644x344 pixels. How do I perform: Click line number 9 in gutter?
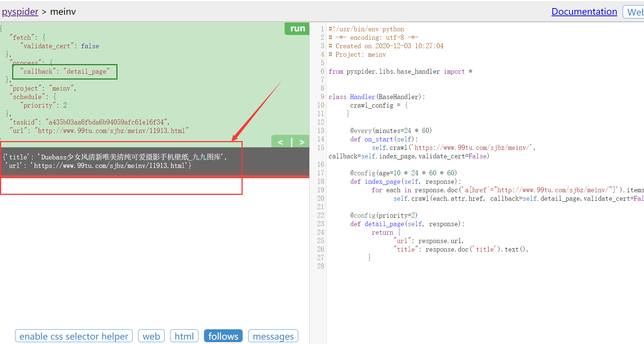tap(322, 97)
